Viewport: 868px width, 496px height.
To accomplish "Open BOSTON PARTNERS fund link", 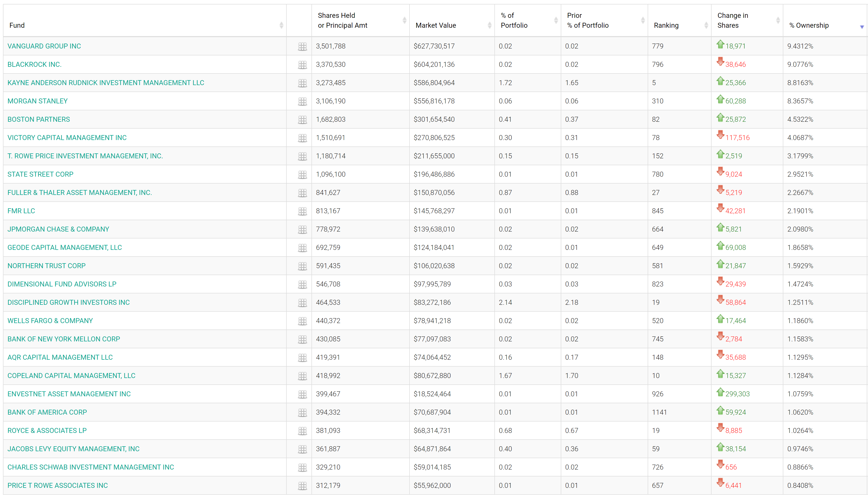I will coord(39,119).
